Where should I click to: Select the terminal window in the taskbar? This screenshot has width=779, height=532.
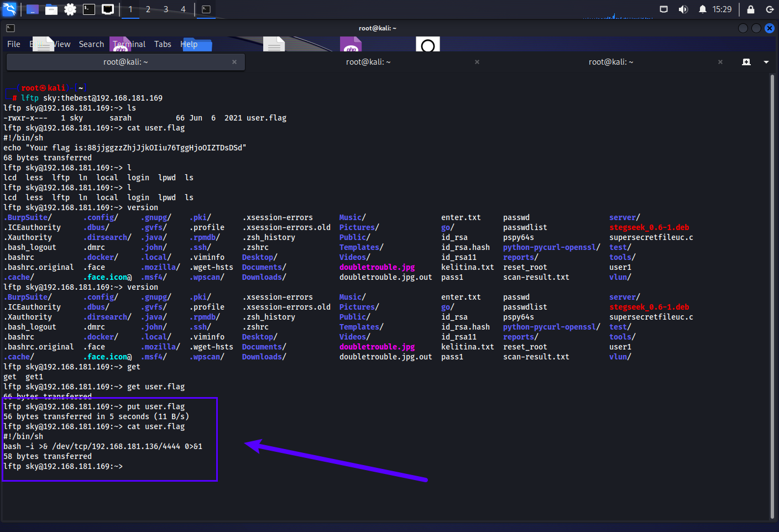[206, 9]
